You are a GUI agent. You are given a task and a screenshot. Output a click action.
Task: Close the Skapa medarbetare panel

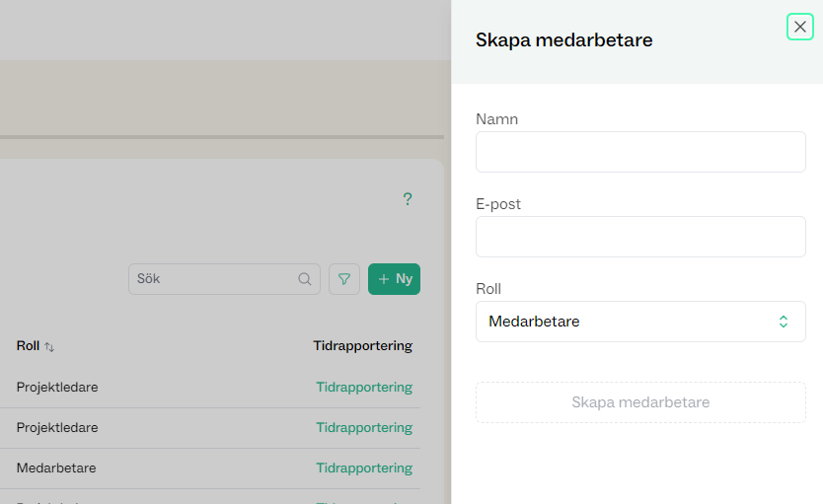point(800,27)
